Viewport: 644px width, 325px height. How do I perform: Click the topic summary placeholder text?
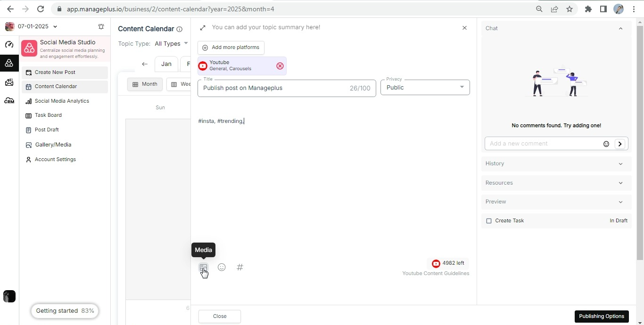point(266,27)
